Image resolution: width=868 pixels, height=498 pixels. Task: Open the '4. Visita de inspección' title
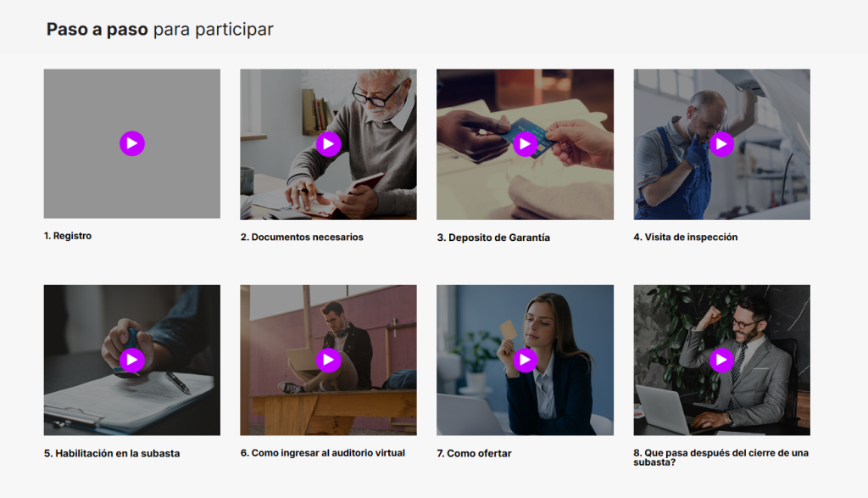685,237
